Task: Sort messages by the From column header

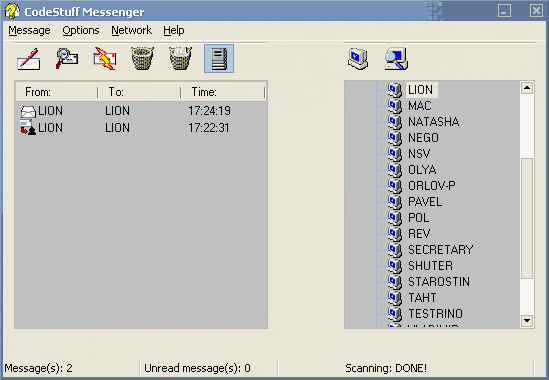Action: point(57,92)
